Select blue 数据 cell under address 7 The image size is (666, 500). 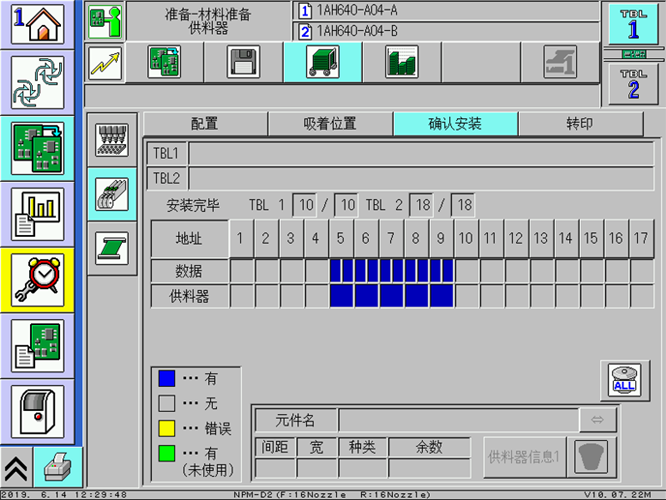pos(392,271)
